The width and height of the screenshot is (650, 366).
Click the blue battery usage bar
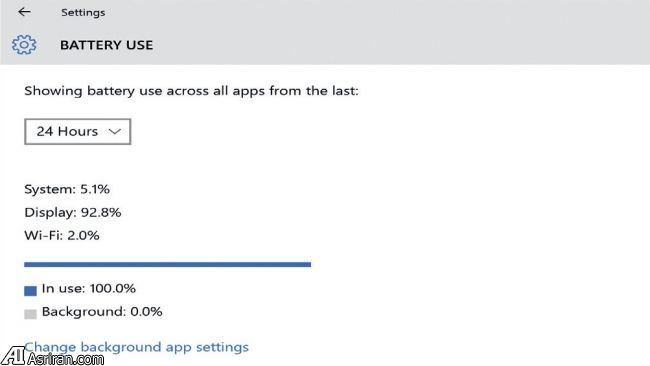(x=167, y=264)
